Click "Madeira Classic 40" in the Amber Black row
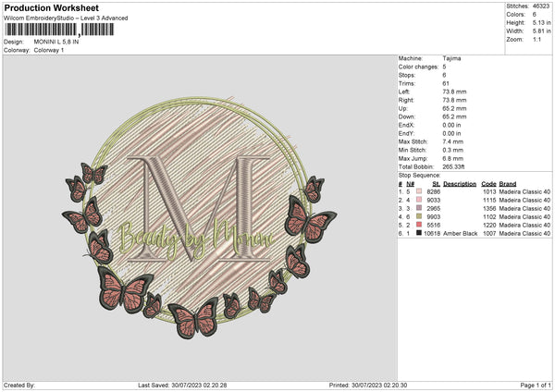The height and width of the screenshot is (392, 555). coord(524,233)
